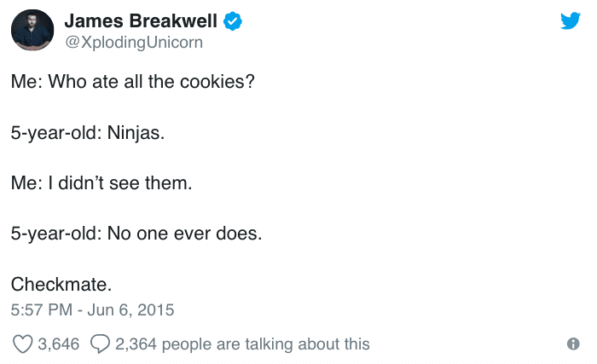
Task: Click the Jun 6, 2015 date
Action: [130, 310]
